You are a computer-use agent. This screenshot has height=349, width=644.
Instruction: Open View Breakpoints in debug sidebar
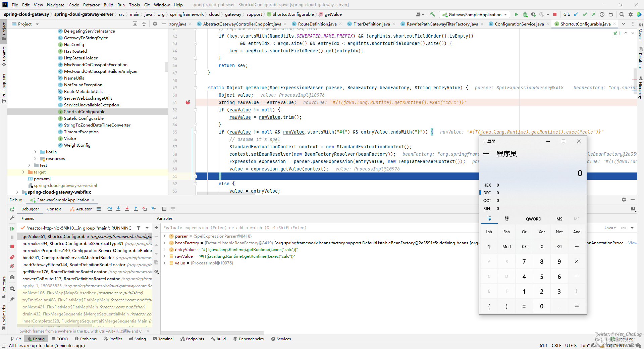(12, 257)
